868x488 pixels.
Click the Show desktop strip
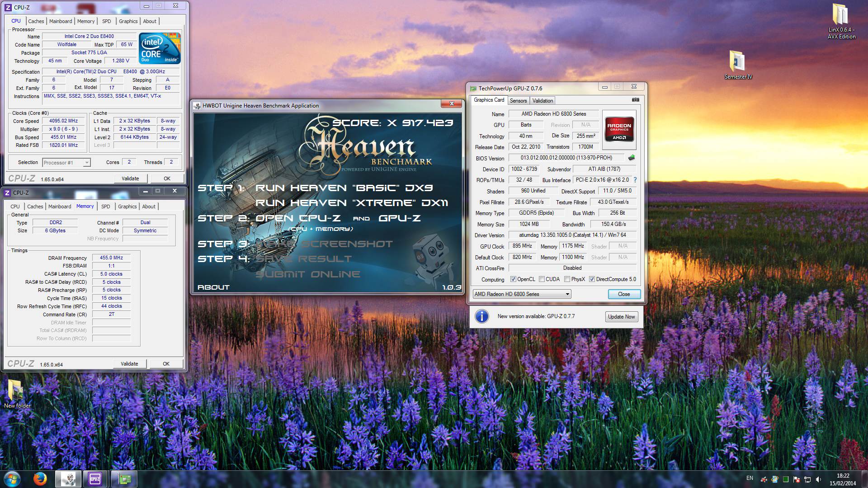coord(865,479)
